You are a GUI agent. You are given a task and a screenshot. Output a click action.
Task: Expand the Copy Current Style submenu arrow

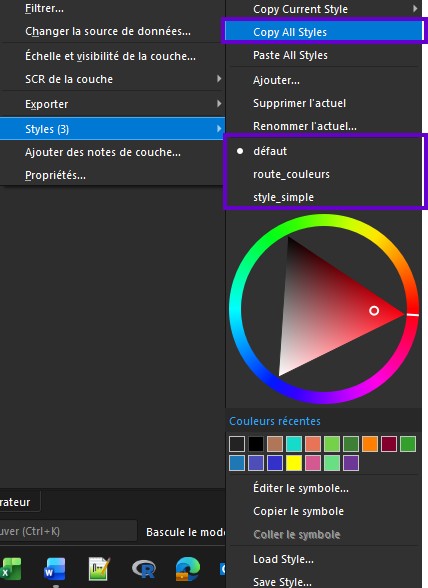415,8
